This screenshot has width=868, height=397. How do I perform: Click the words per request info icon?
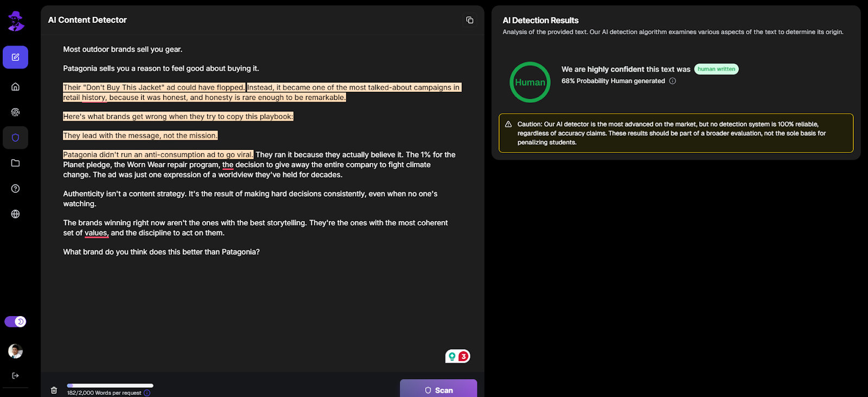point(147,393)
